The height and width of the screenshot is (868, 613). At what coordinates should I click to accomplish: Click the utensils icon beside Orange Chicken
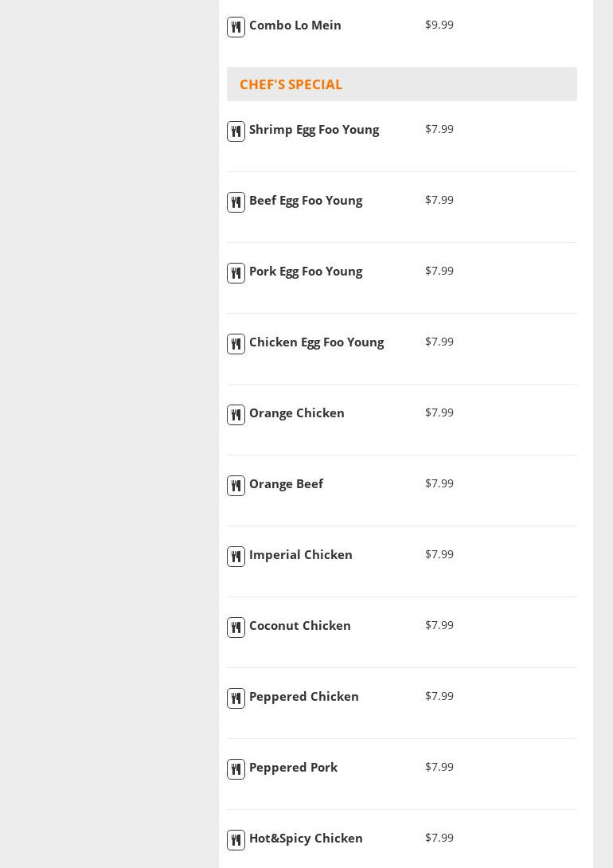236,415
